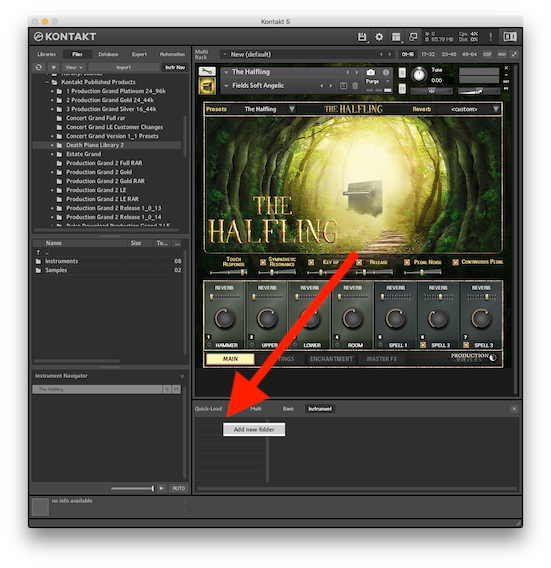Toggle the Key Up checkbox

pos(311,262)
